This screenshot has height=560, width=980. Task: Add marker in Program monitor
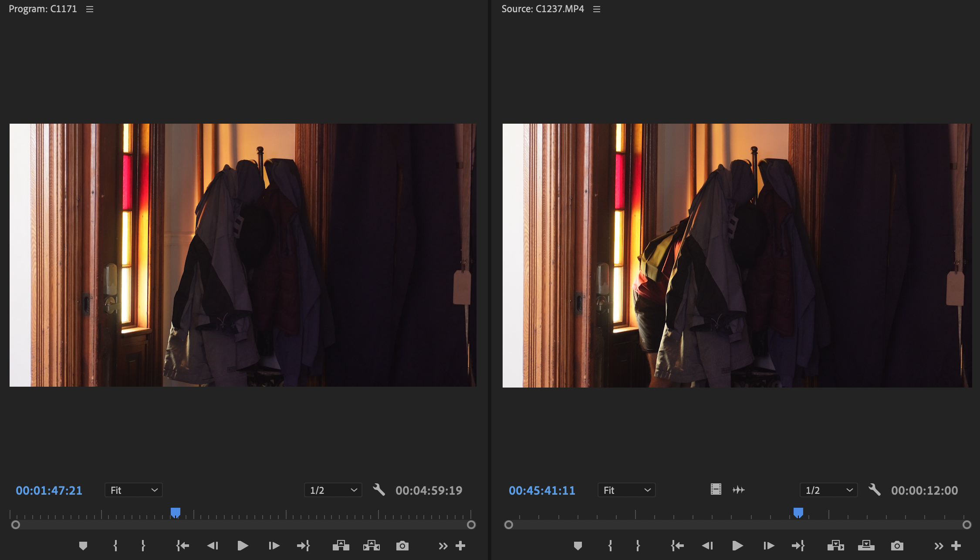click(x=83, y=546)
